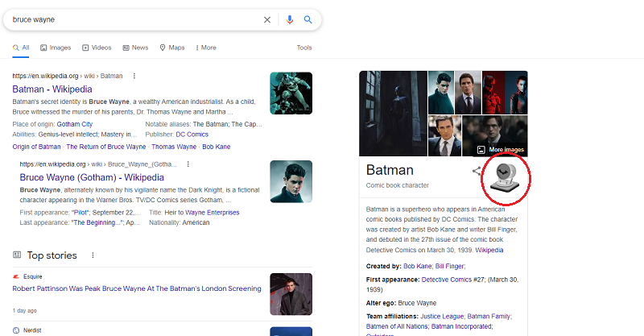This screenshot has height=336, width=644.
Task: Switch to the Images tab
Action: pos(56,48)
